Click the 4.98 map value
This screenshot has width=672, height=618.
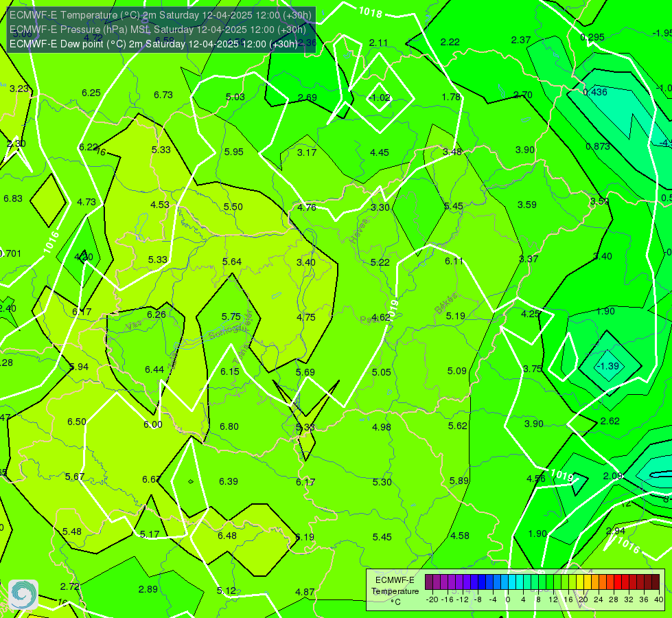point(382,427)
